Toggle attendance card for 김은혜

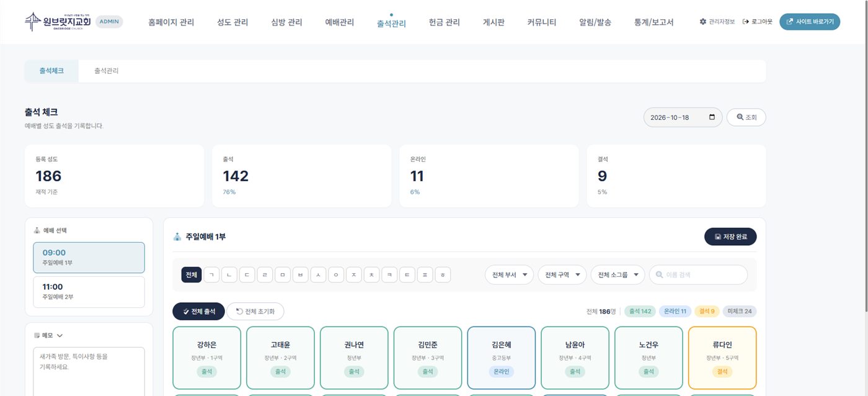coord(502,358)
